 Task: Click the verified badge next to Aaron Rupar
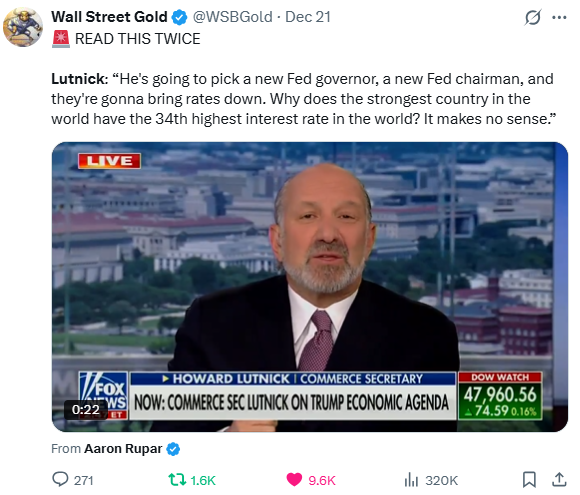[x=173, y=449]
